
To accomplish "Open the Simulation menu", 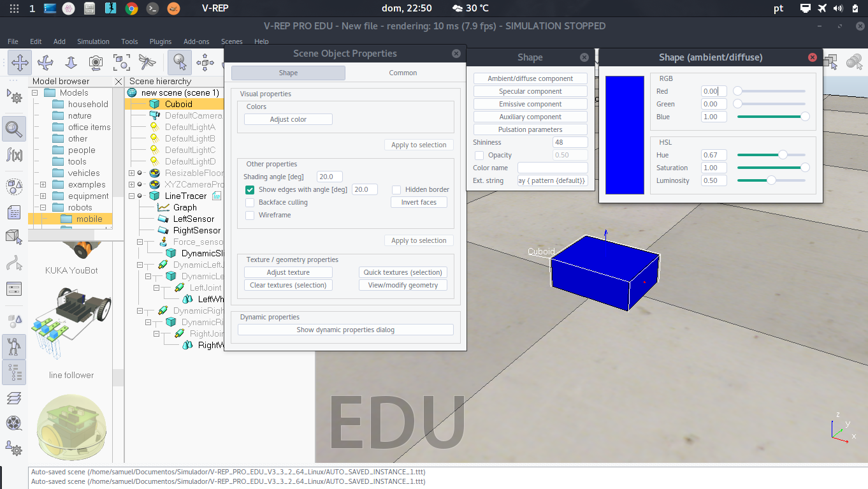I will click(93, 41).
